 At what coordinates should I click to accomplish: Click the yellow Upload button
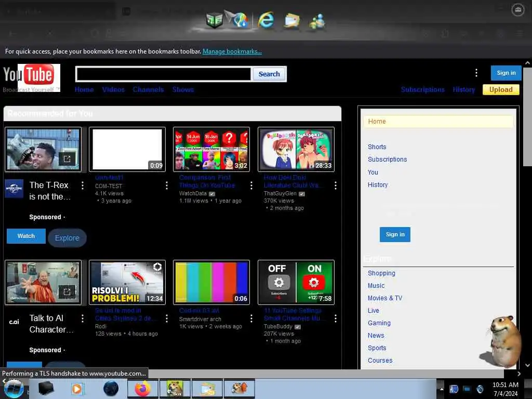pyautogui.click(x=501, y=89)
